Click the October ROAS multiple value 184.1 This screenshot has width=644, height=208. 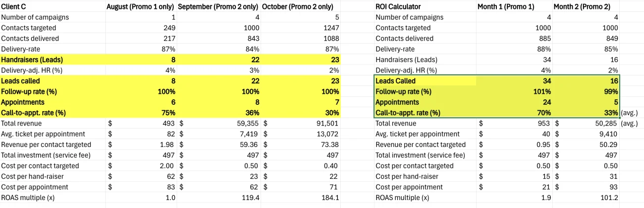(329, 198)
